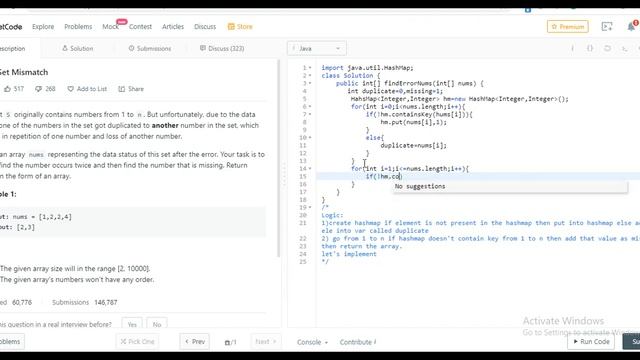The height and width of the screenshot is (360, 640).
Task: Open the Contest menu item
Action: tap(140, 27)
